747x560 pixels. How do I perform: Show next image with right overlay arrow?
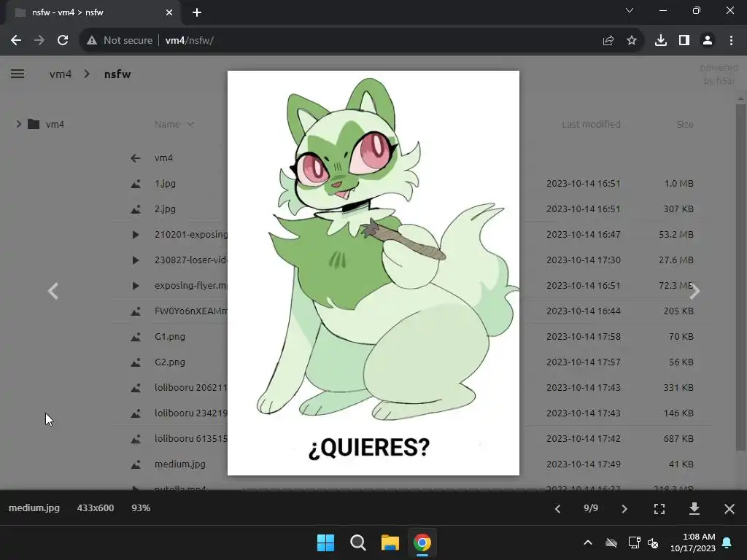[x=694, y=291]
